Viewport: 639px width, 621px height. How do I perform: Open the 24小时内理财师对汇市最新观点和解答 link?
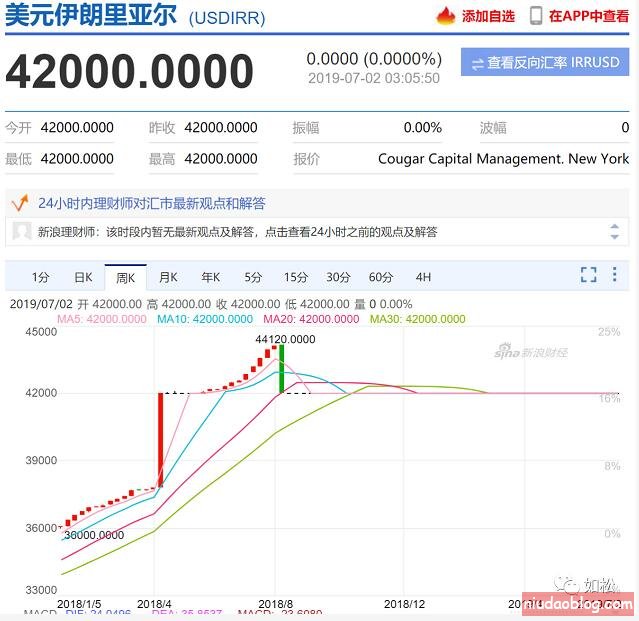(152, 203)
